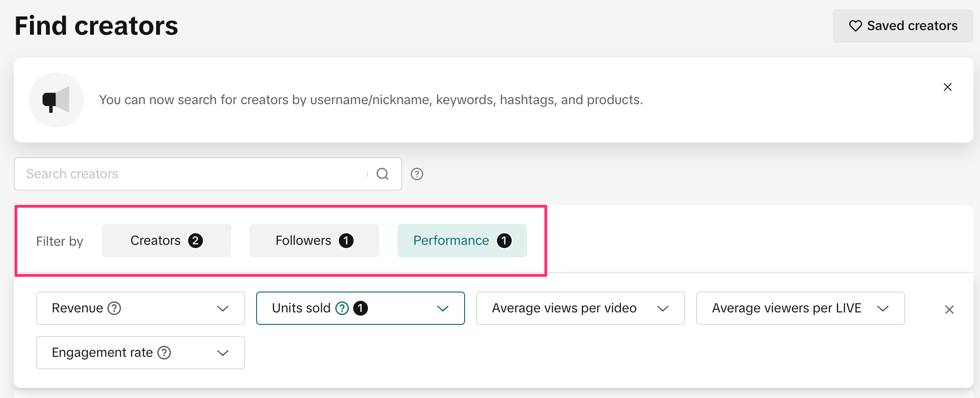This screenshot has height=398, width=980.
Task: Click the help icon beside search bar
Action: (417, 174)
